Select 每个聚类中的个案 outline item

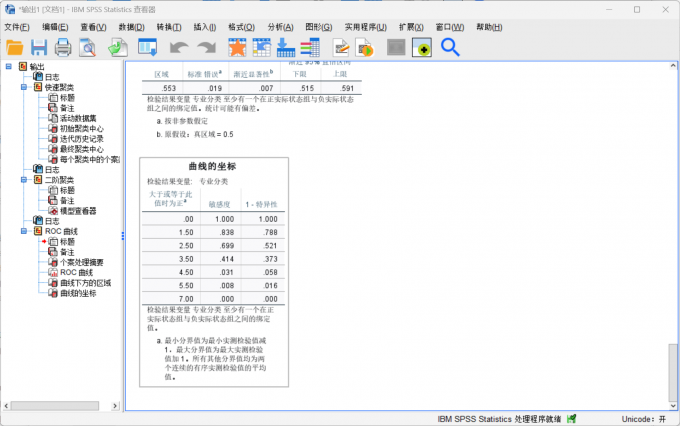click(x=89, y=159)
